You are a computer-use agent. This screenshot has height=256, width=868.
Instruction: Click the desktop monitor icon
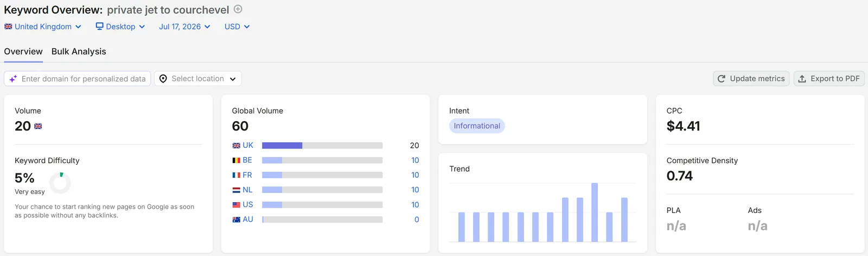point(99,26)
